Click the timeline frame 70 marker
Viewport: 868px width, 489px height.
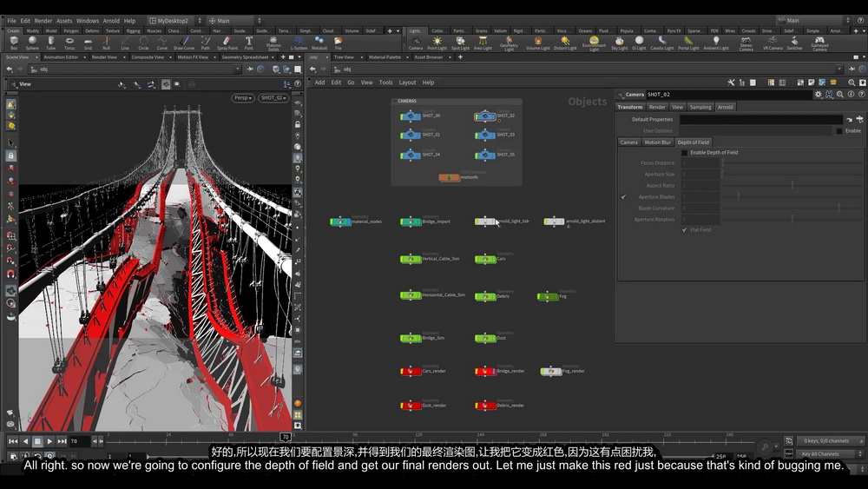(285, 437)
